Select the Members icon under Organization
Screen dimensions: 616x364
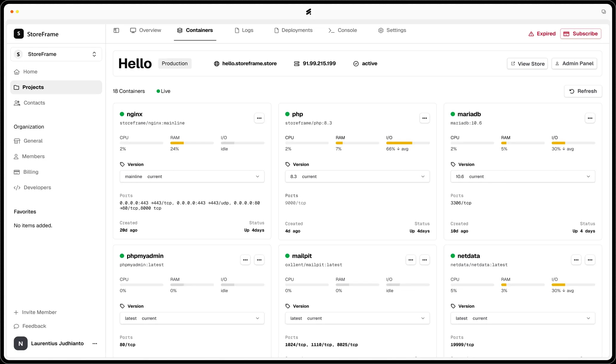pos(17,156)
